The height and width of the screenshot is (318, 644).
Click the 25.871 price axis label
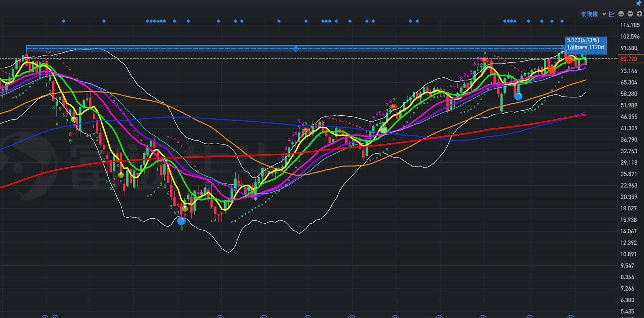coord(629,174)
